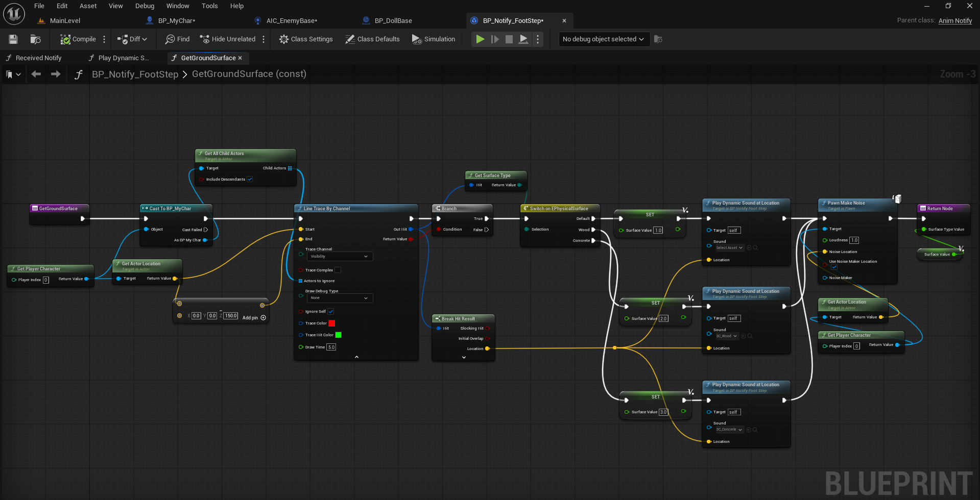980x500 pixels.
Task: Pick the red Trace Color swatch
Action: 331,323
